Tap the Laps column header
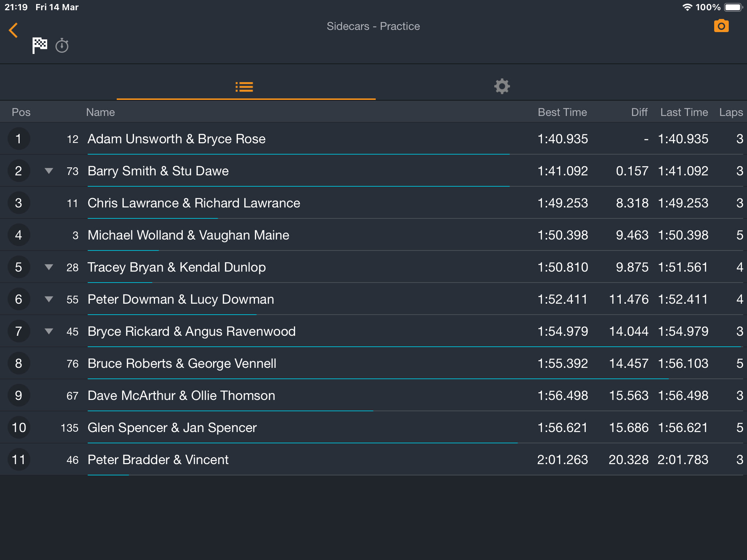747x560 pixels. (731, 112)
